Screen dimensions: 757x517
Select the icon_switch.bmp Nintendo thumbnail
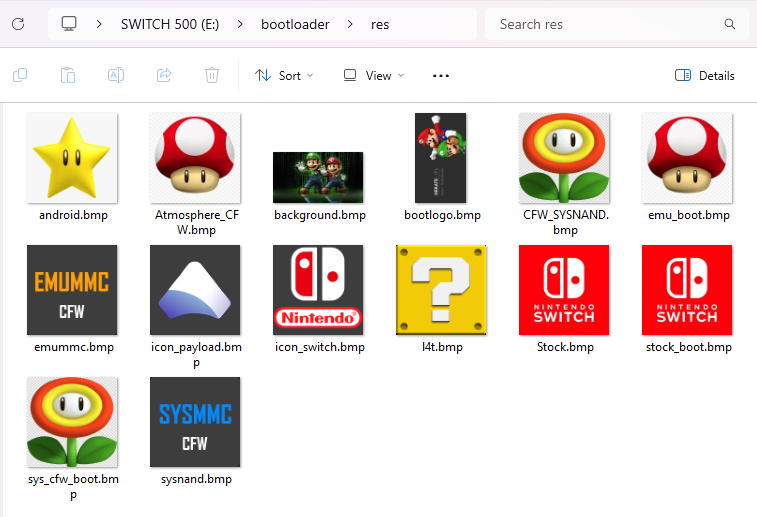click(318, 290)
